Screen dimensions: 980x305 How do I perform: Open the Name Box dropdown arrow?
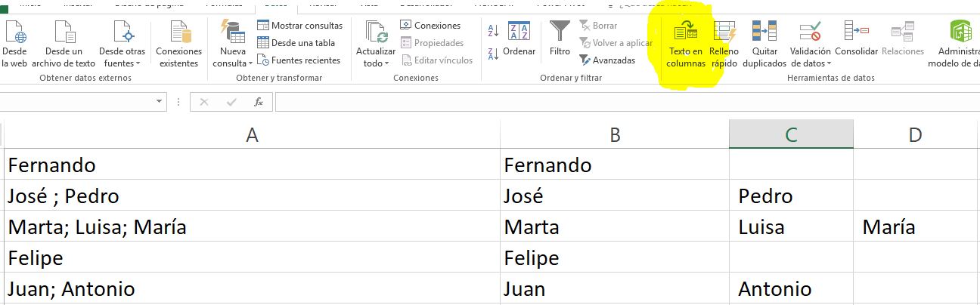[160, 102]
